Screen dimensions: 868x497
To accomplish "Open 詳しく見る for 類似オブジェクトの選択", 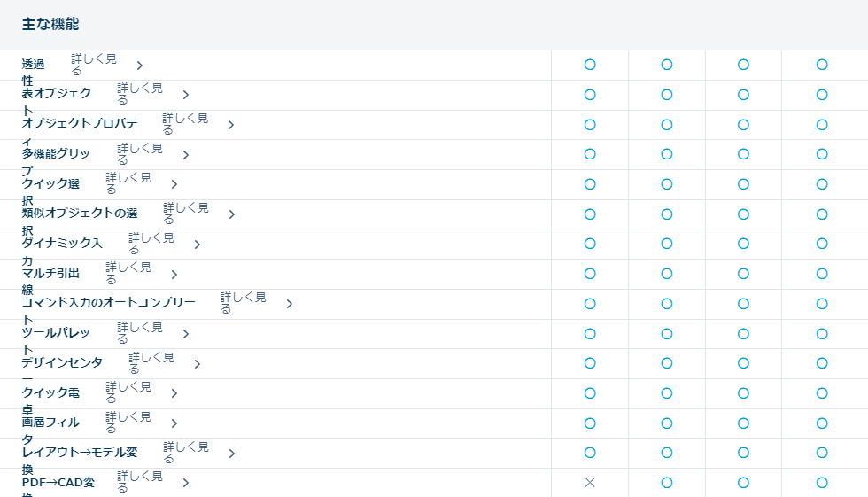I will coord(185,214).
